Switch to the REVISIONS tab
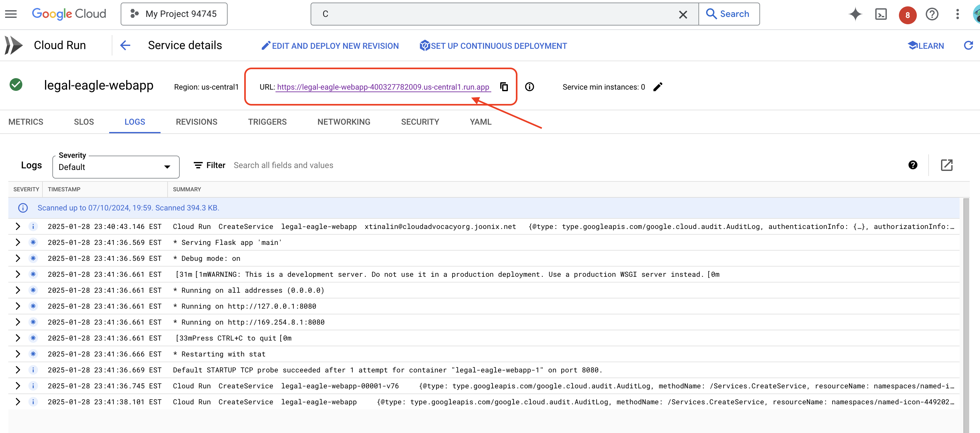Image resolution: width=980 pixels, height=433 pixels. coord(196,122)
